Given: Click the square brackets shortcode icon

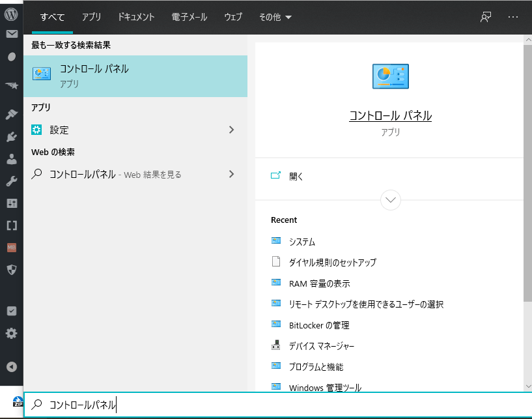Looking at the screenshot, I should 12,225.
